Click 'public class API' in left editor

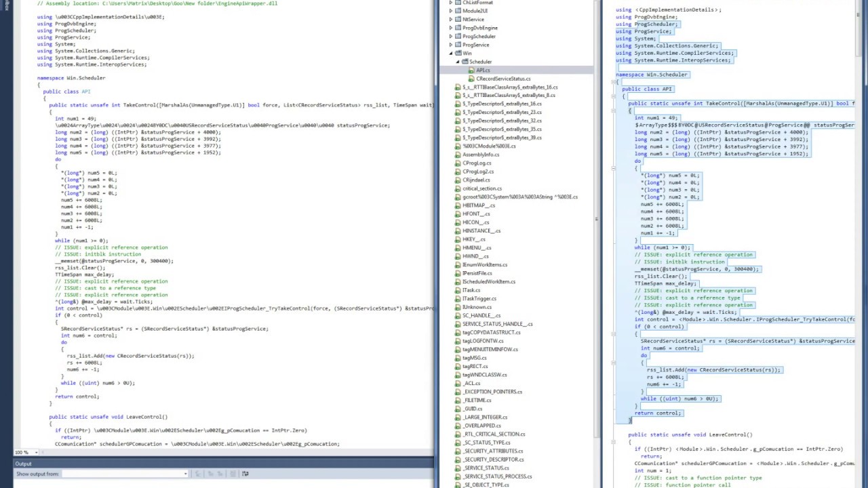click(66, 91)
